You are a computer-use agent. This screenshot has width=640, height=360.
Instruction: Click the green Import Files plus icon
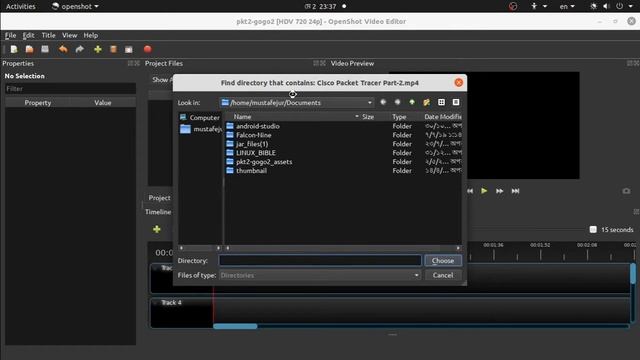coord(98,49)
